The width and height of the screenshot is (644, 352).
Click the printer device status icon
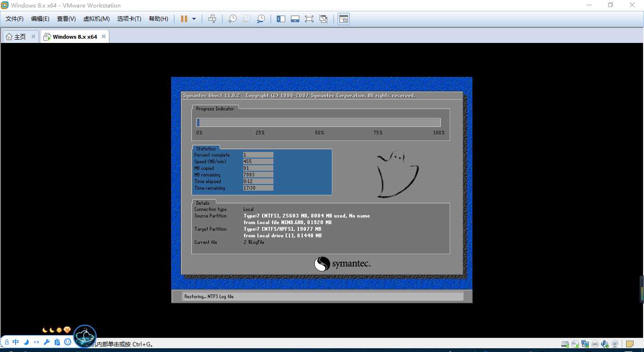pos(595,344)
